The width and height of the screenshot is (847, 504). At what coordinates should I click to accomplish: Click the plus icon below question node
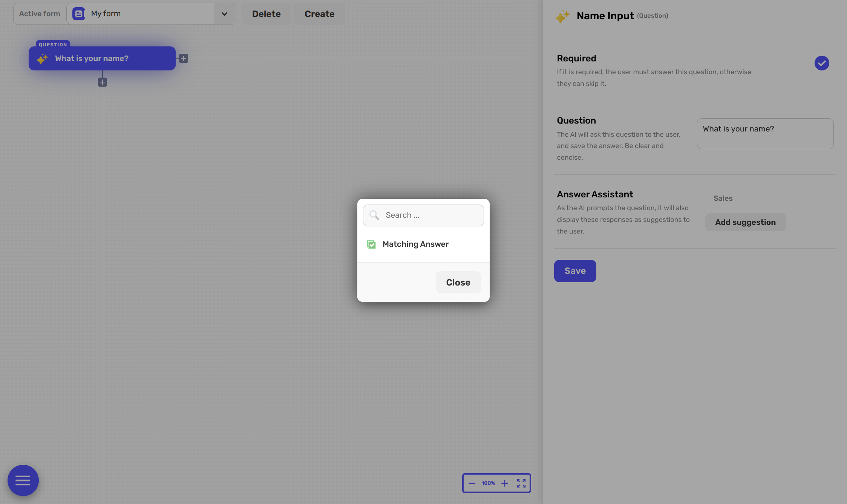[103, 82]
